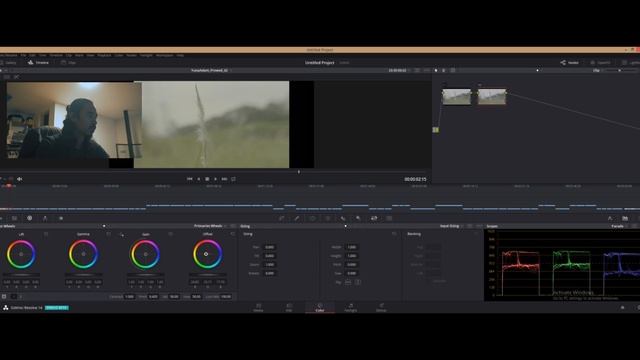The image size is (640, 360).
Task: Click the Rotate value field in Sizing
Action: (x=269, y=273)
